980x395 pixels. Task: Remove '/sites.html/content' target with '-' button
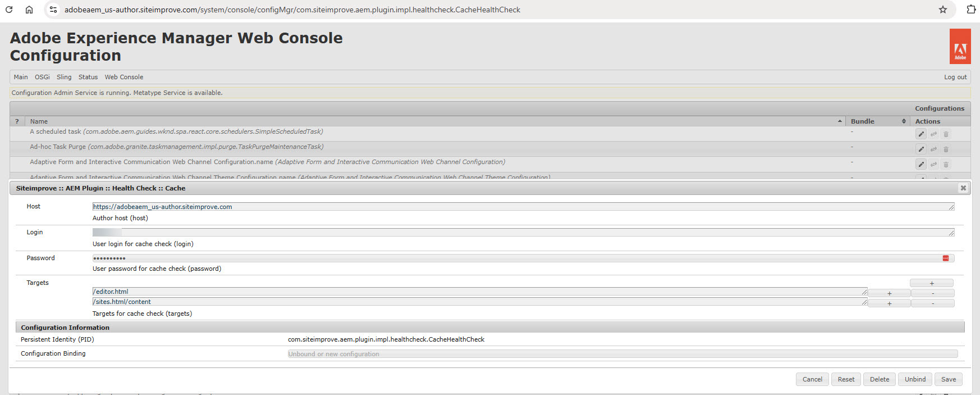[x=933, y=303]
